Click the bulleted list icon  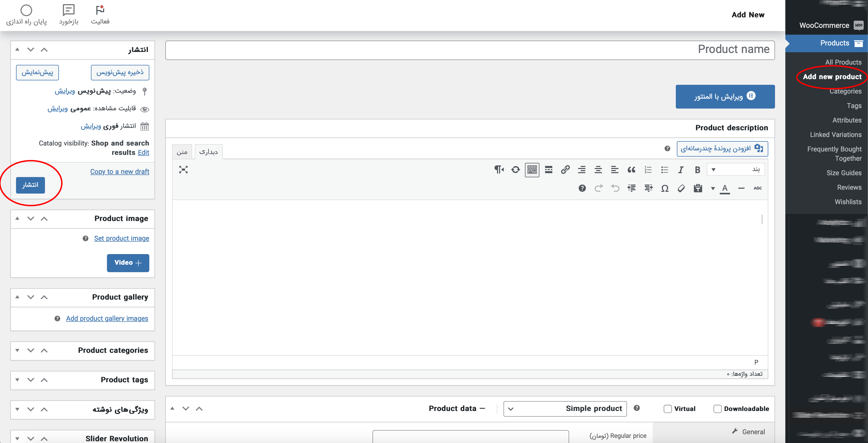pyautogui.click(x=664, y=170)
